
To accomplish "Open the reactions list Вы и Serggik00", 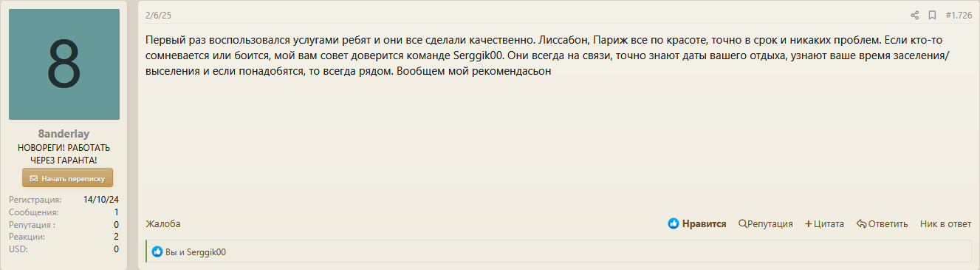I will pos(196,252).
